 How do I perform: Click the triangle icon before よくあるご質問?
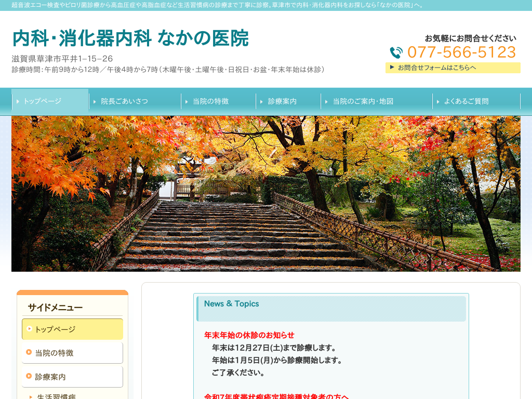pyautogui.click(x=438, y=101)
